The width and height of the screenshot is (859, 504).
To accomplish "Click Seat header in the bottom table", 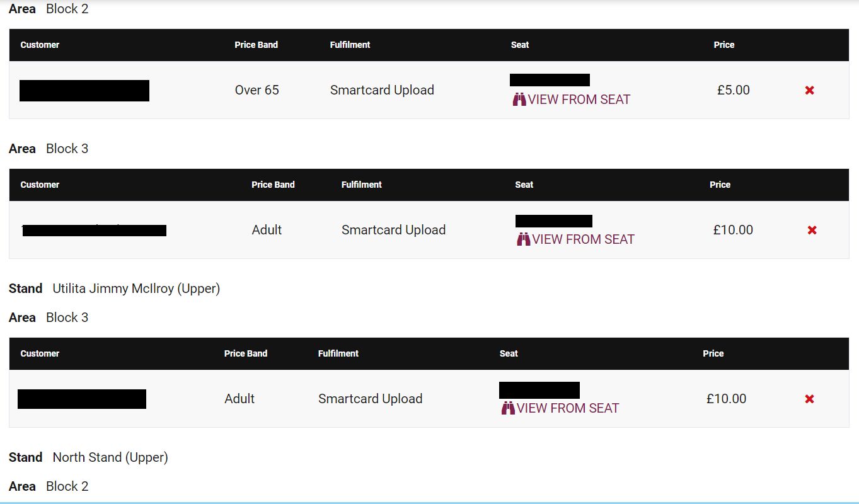I will pyautogui.click(x=509, y=353).
